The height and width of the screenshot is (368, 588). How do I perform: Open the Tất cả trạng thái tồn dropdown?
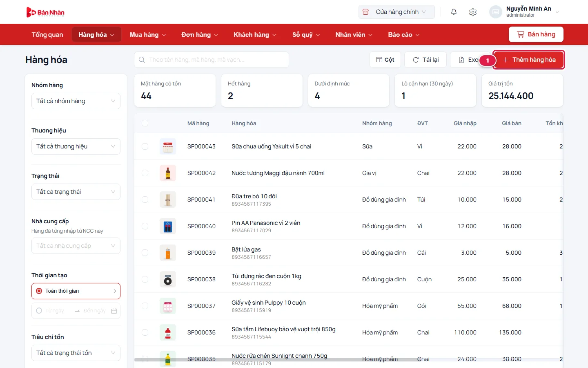point(76,353)
